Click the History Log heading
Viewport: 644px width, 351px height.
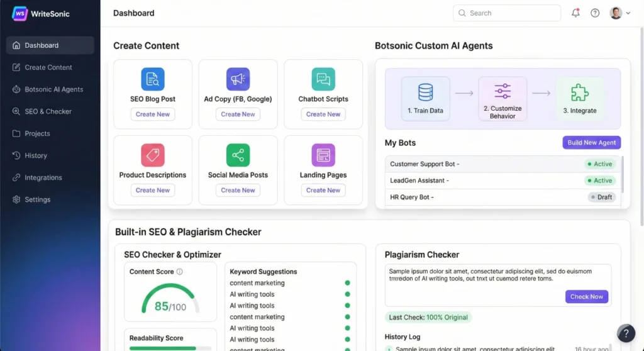pyautogui.click(x=402, y=337)
